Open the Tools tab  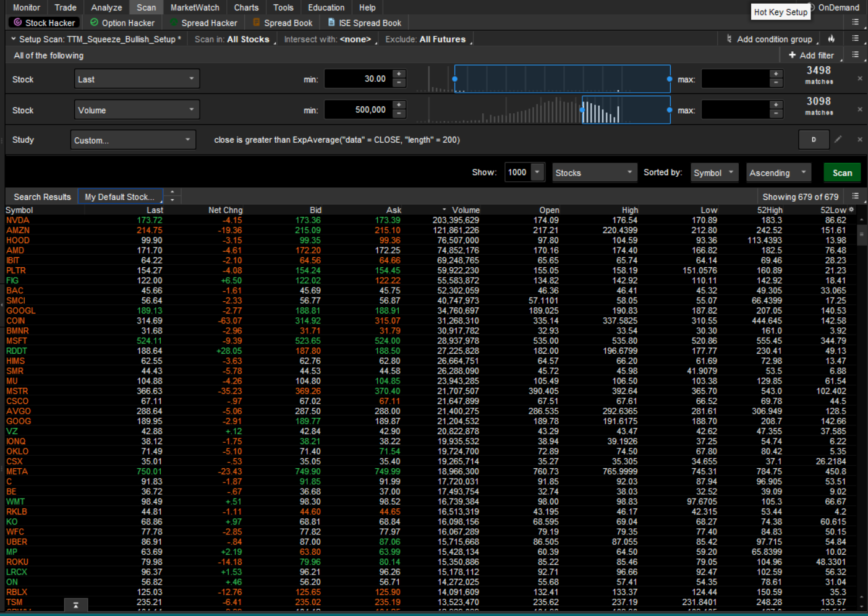(283, 7)
